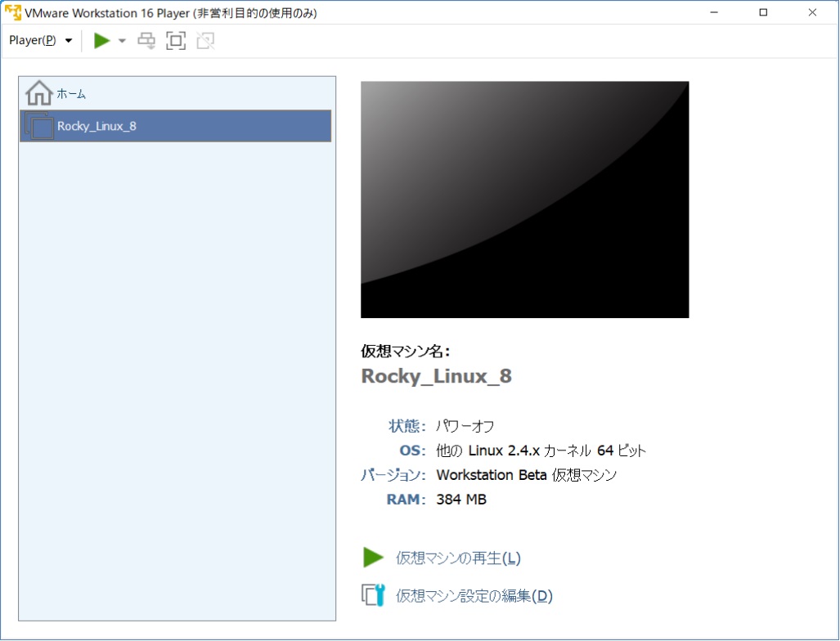Click the virtual machine preview thumbnail

point(524,199)
